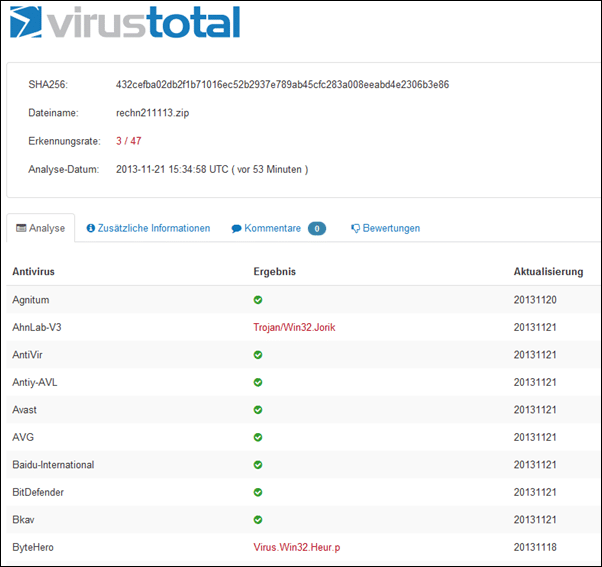Click the green check icon for Bkav
602x567 pixels.
(258, 520)
